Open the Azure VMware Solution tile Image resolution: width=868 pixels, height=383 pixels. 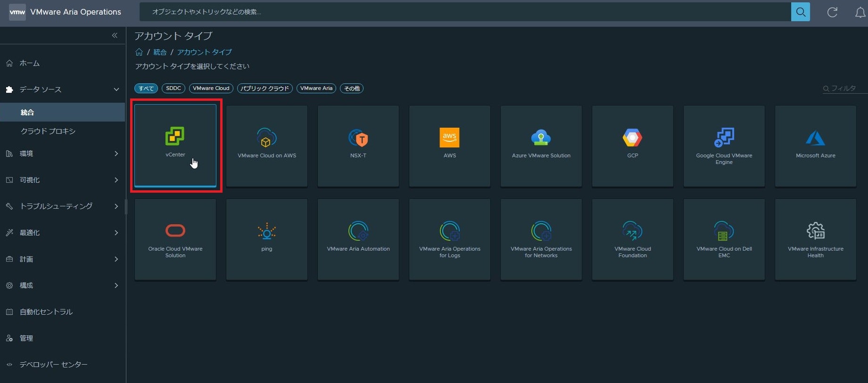click(541, 146)
